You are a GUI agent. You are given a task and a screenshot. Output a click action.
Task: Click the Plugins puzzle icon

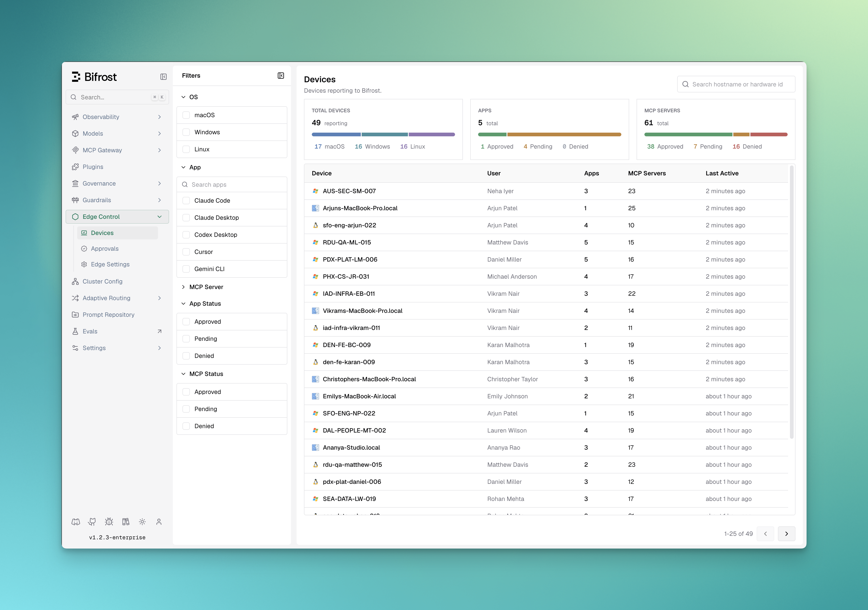click(x=75, y=167)
